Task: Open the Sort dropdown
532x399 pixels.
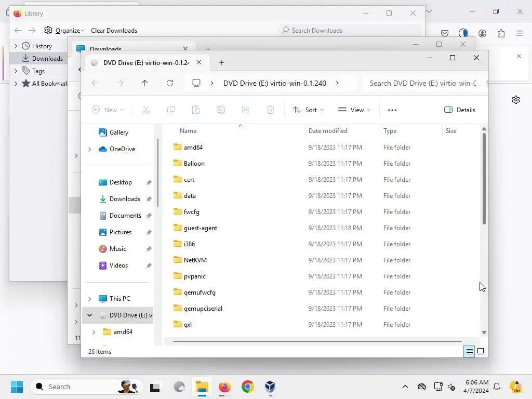Action: pos(308,110)
